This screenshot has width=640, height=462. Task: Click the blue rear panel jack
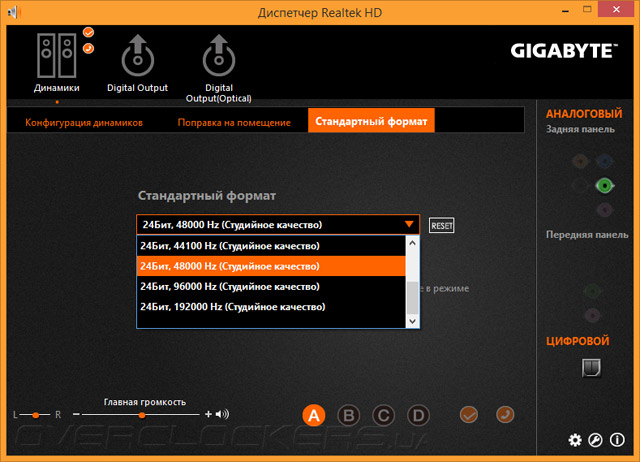pyautogui.click(x=604, y=162)
